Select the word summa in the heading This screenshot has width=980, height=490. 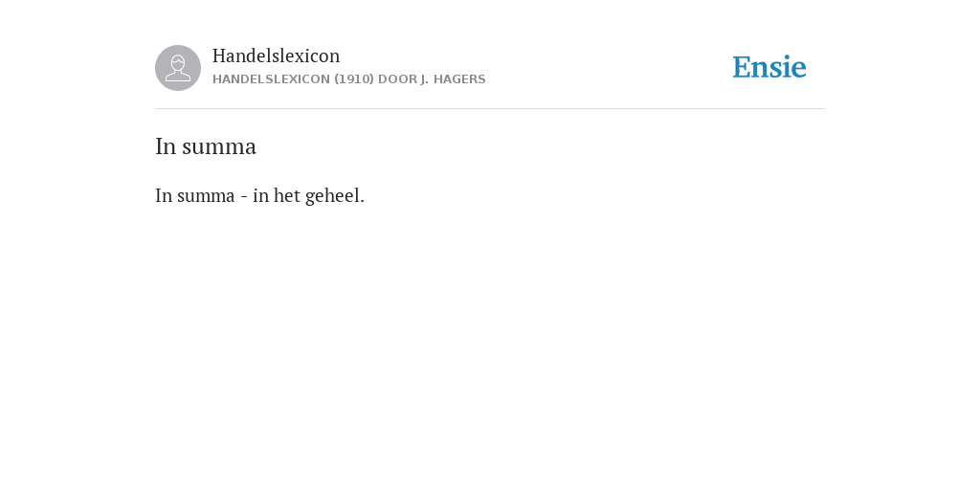click(219, 148)
